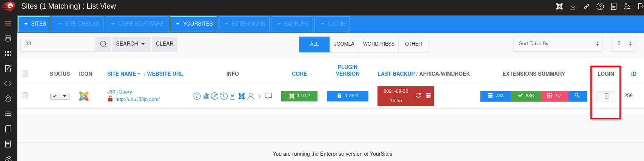Open the CORE SOFTWARE dropdown menu
Viewport: 644px width, 161px height.
[x=137, y=24]
